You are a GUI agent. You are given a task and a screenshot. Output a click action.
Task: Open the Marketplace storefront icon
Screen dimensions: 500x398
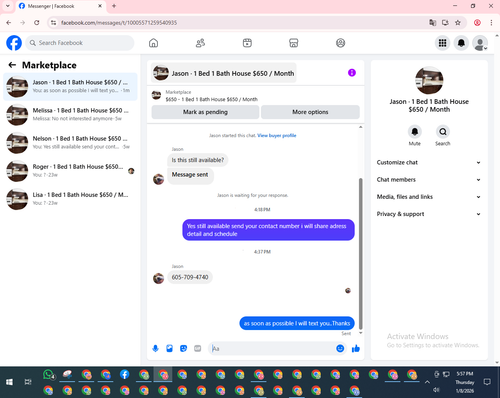[x=294, y=43]
